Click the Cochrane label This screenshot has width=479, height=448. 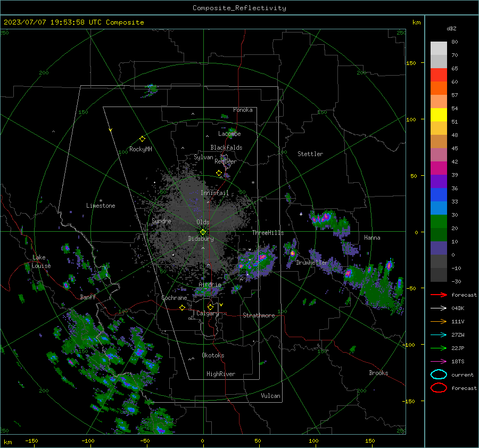point(174,298)
